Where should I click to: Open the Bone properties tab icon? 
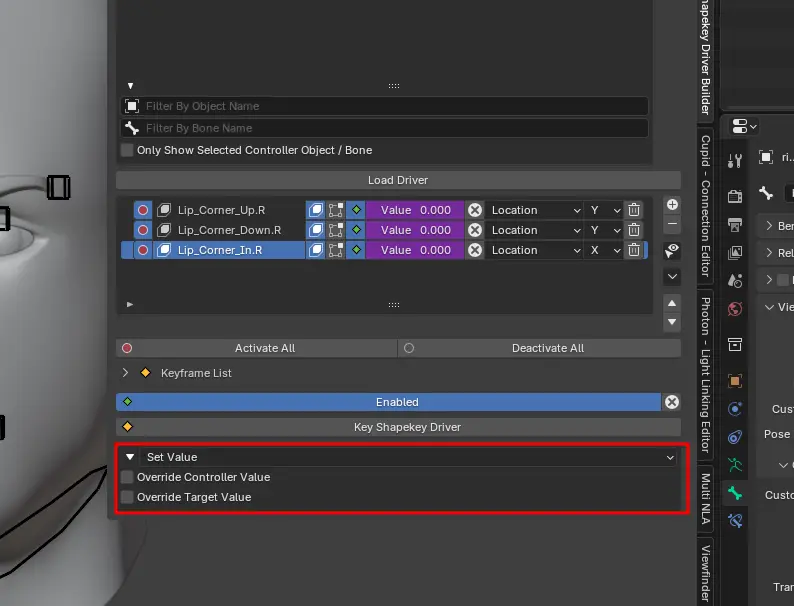click(736, 493)
